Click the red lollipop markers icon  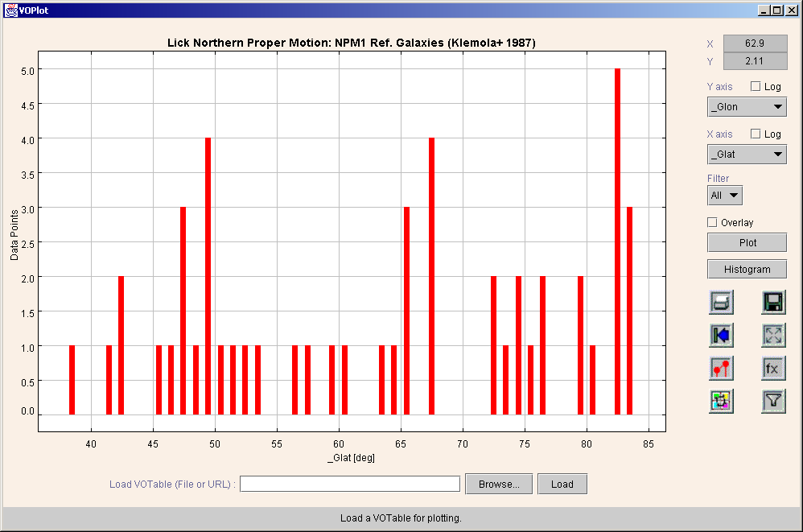(721, 368)
